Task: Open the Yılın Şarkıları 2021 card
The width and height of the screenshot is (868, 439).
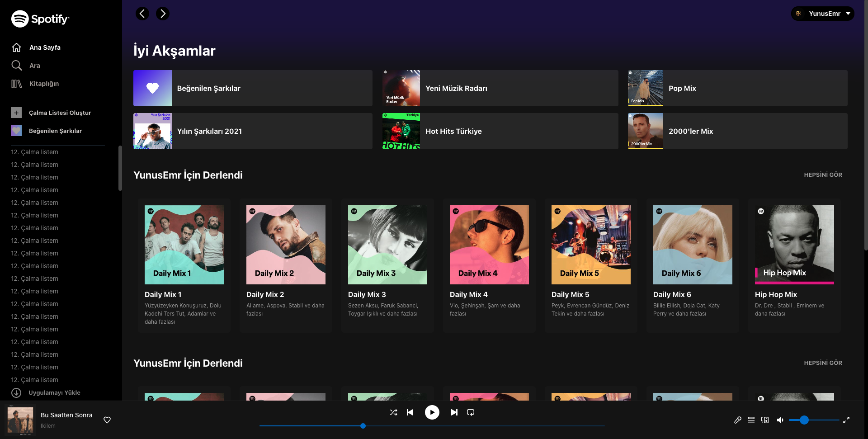Action: [253, 131]
